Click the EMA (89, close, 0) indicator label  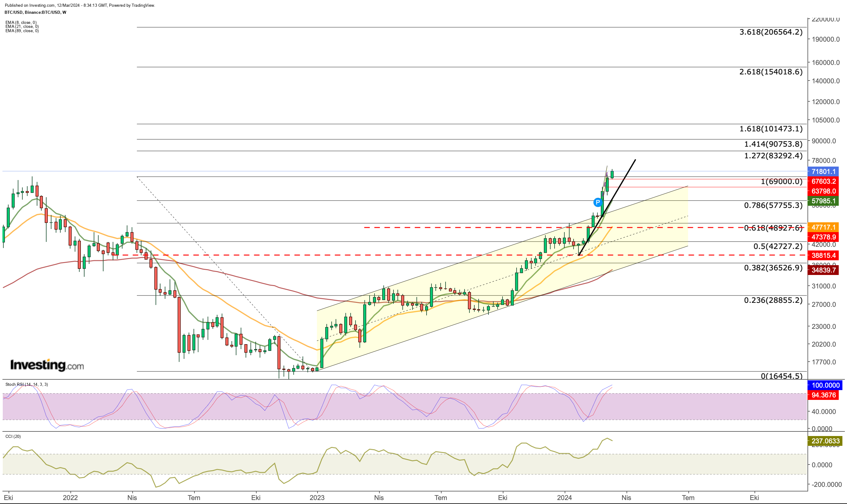click(22, 31)
